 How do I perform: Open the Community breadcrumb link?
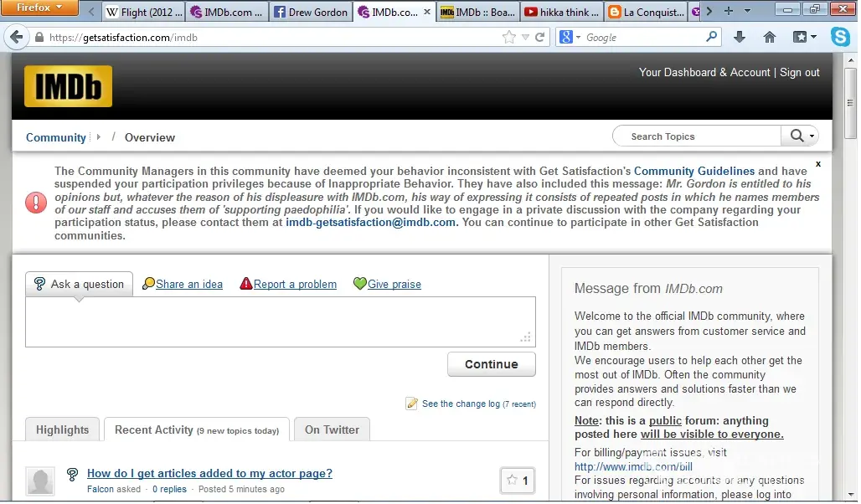(x=56, y=137)
